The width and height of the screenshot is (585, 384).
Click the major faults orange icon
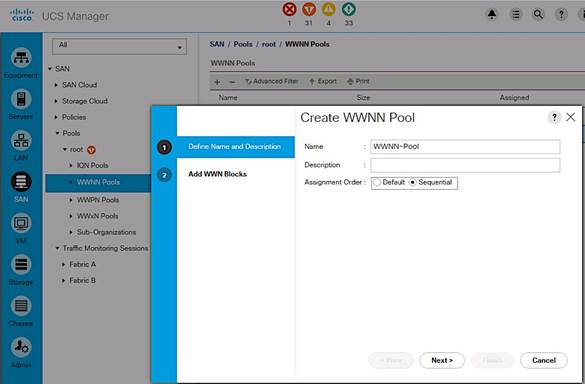[309, 9]
